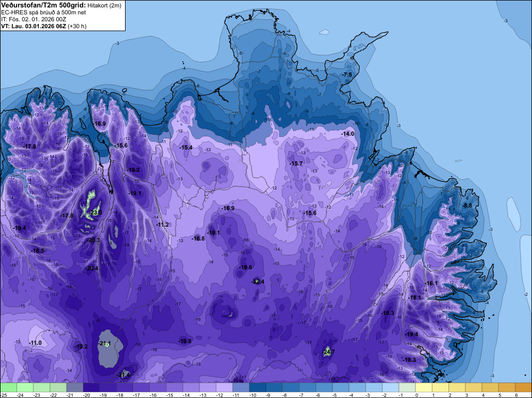Viewport: 532px width, 398px height.
Task: Click the -15.7 temperature value
Action: click(x=296, y=163)
